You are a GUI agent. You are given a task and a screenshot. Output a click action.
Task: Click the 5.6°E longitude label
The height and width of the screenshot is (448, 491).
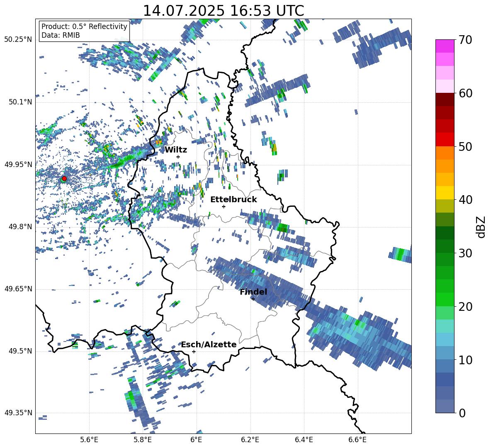89,440
